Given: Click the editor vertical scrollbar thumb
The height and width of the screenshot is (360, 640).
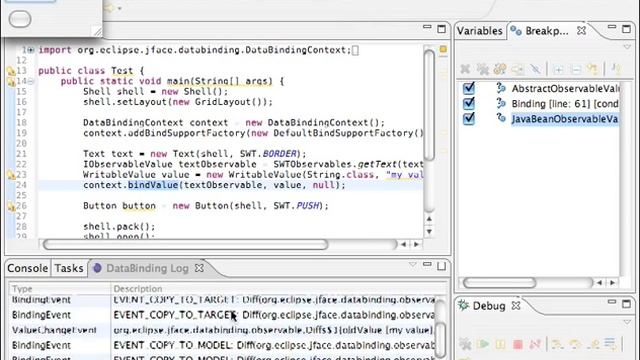Looking at the screenshot, I should point(429,105).
